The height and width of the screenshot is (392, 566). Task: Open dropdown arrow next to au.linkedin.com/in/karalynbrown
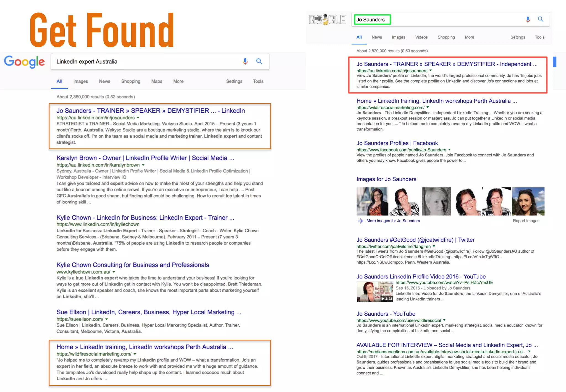143,165
